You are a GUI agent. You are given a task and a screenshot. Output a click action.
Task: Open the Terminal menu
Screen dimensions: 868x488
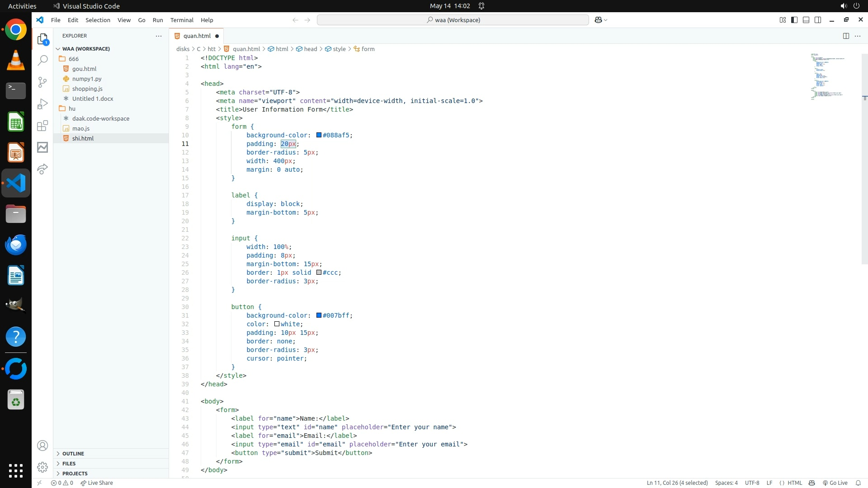(181, 20)
